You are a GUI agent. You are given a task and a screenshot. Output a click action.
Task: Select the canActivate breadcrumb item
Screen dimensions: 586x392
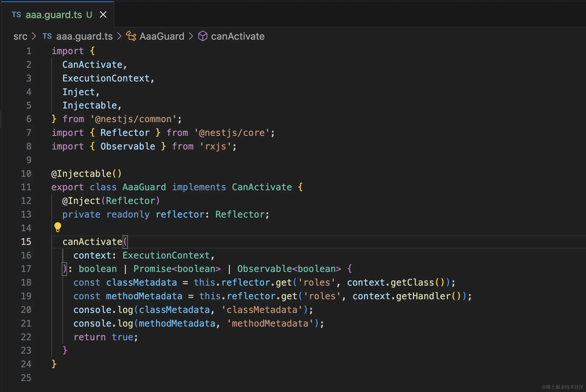[x=238, y=36]
